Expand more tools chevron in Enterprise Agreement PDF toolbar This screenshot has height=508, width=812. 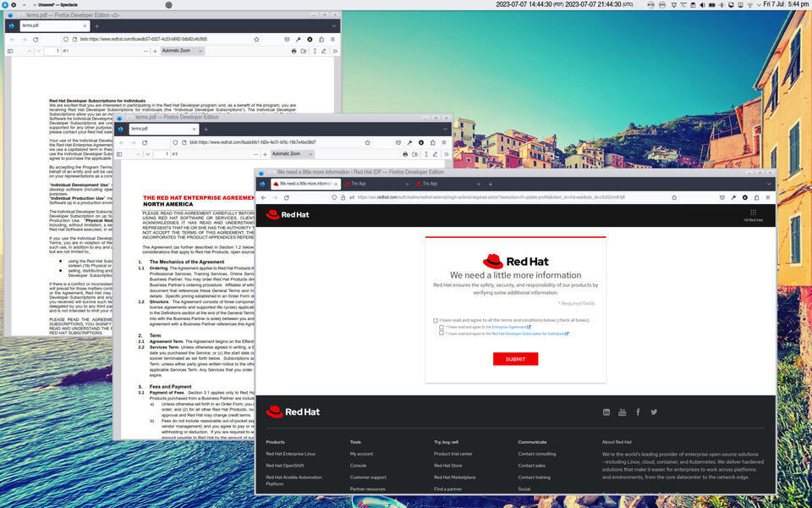tap(447, 154)
